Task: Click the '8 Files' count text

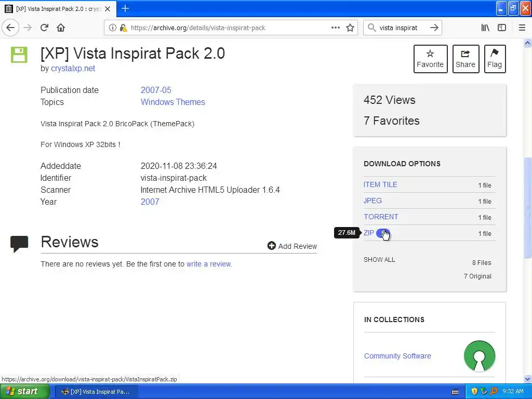Action: click(x=482, y=262)
